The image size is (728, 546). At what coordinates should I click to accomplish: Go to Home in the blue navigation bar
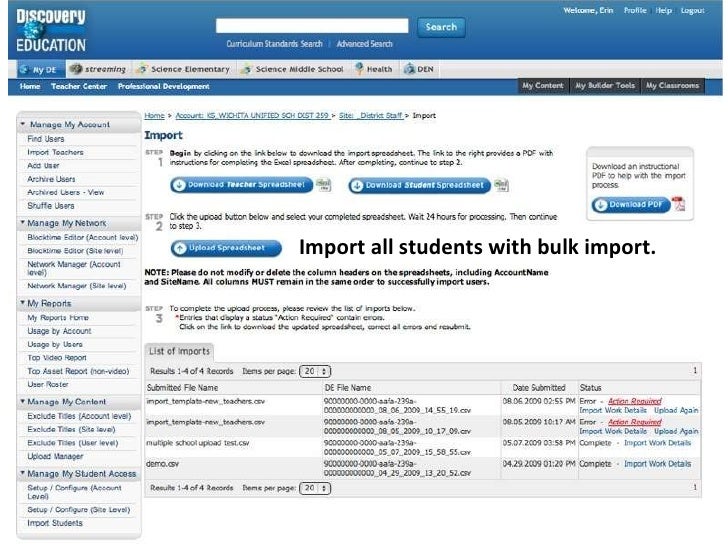tap(30, 86)
